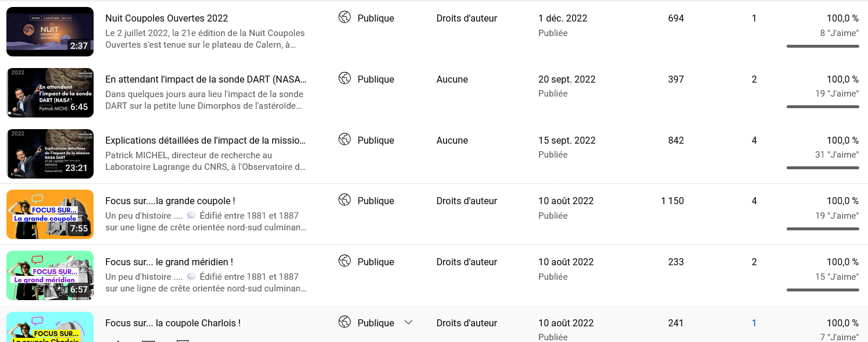Open the 23:21 NASA DART explanation thumbnail
Image resolution: width=868 pixels, height=342 pixels.
pos(50,154)
